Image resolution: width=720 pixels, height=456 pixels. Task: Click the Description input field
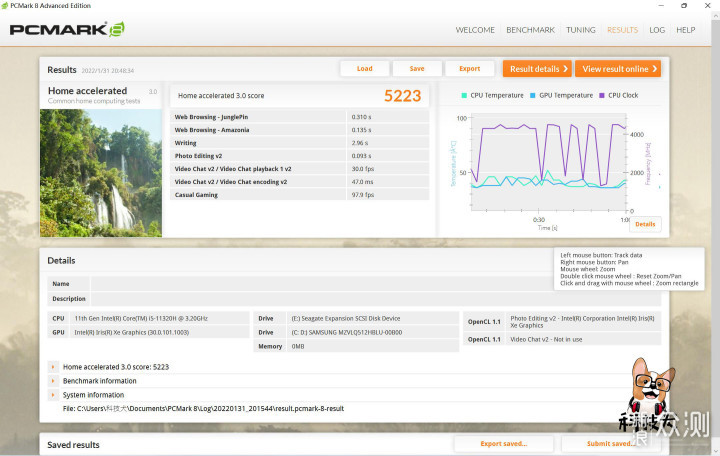coord(376,298)
